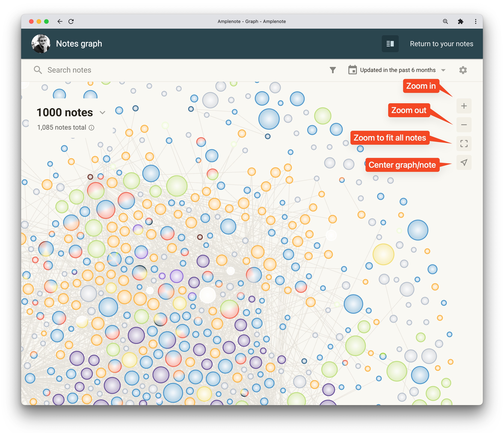
Task: Click info icon beside 1,085 notes total
Action: point(91,128)
